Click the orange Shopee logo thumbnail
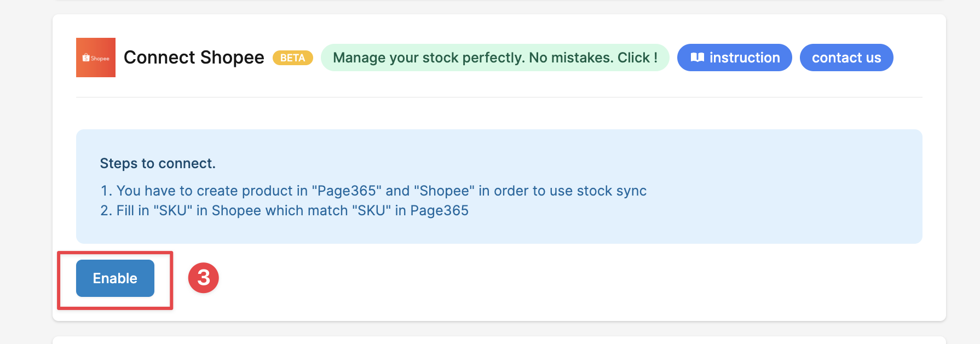The width and height of the screenshot is (980, 344). tap(96, 58)
